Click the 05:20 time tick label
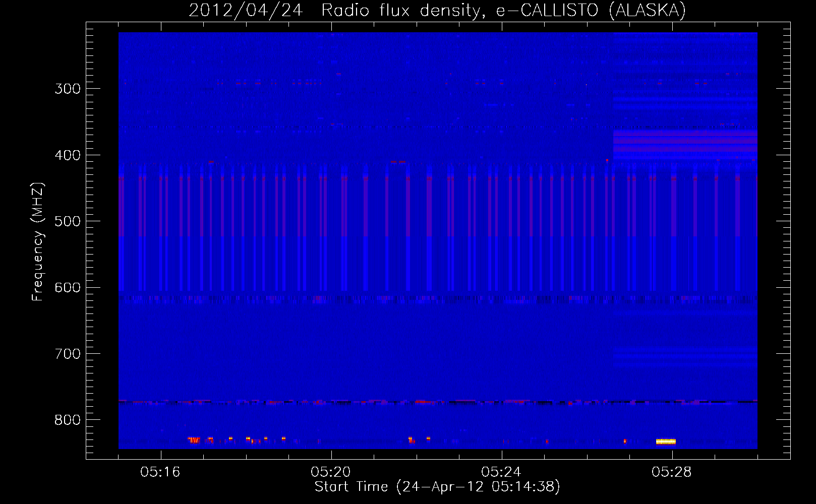Screen dimensions: 816x504 tap(331, 472)
